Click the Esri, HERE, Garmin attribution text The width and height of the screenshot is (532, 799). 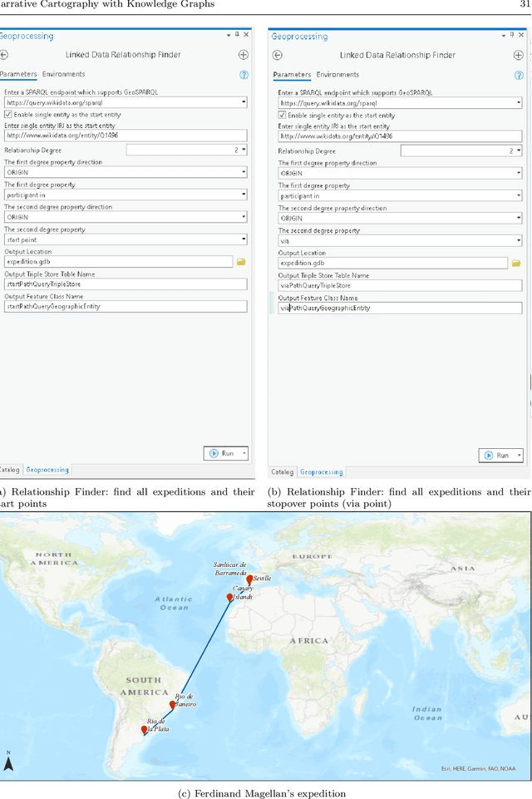(478, 768)
